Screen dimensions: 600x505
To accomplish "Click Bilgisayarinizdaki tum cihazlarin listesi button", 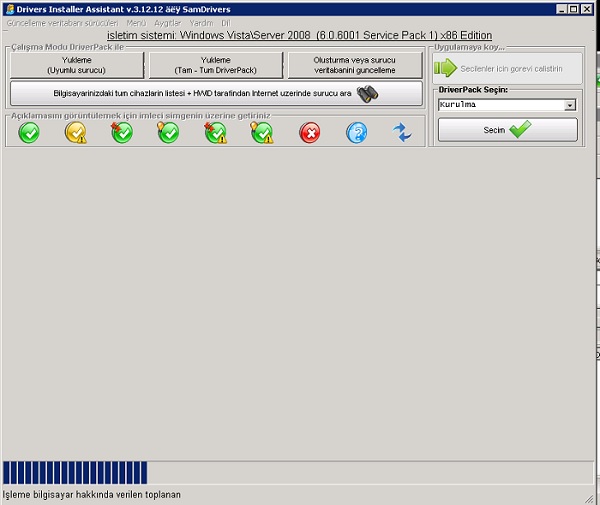I will (x=216, y=93).
